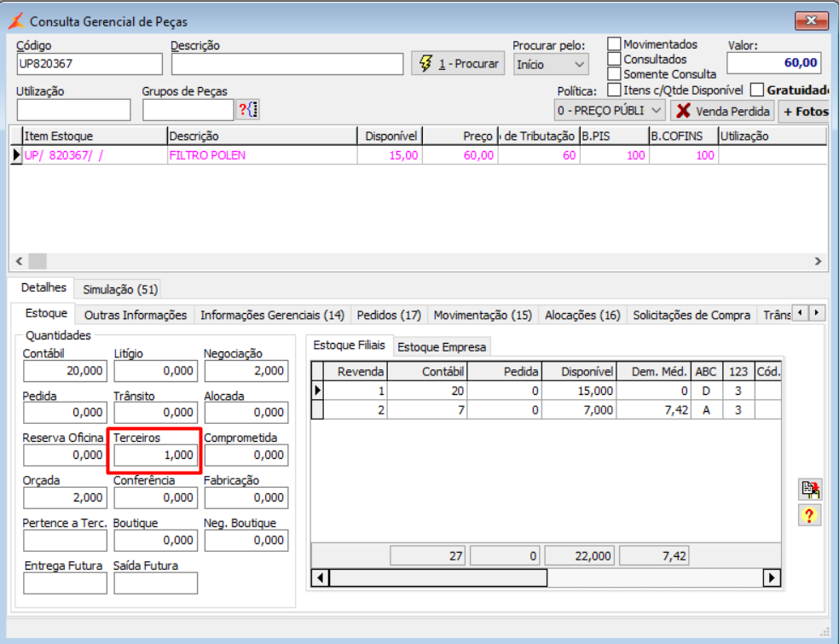The image size is (839, 644).
Task: Click the stock report icon beside the table
Action: pyautogui.click(x=809, y=489)
